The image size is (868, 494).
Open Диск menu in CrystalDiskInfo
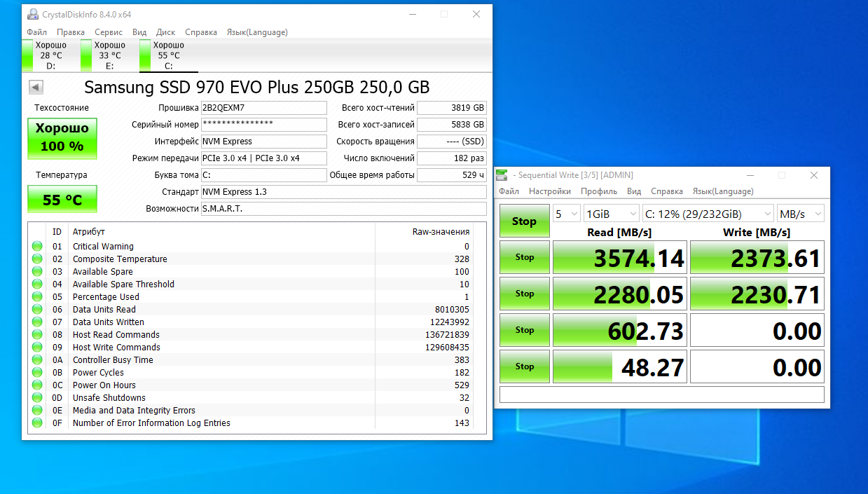coord(166,32)
